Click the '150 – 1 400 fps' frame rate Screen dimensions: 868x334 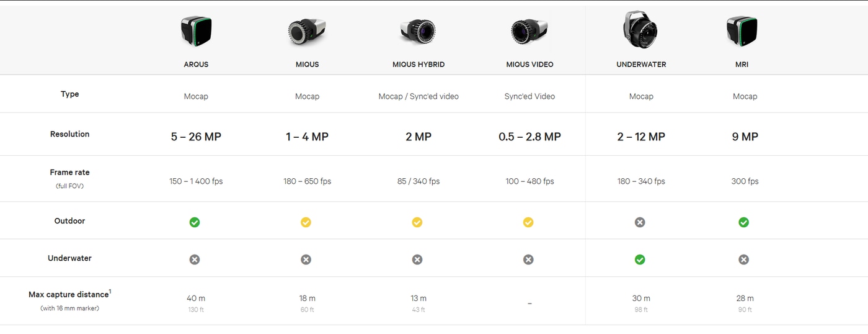[x=196, y=181]
